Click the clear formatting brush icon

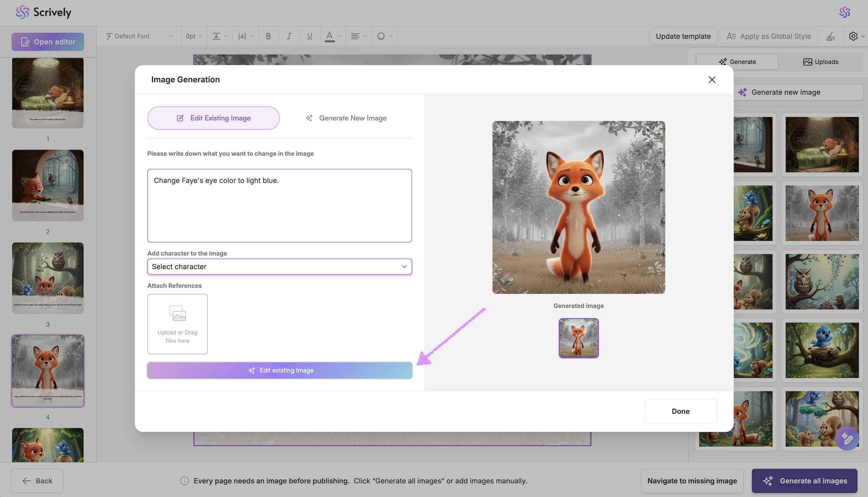(831, 36)
